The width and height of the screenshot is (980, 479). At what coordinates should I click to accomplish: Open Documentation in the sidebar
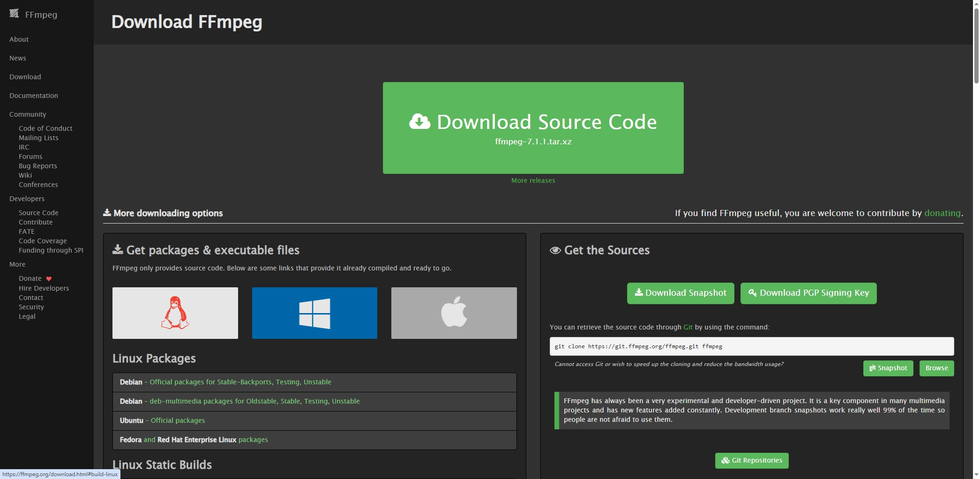[34, 96]
